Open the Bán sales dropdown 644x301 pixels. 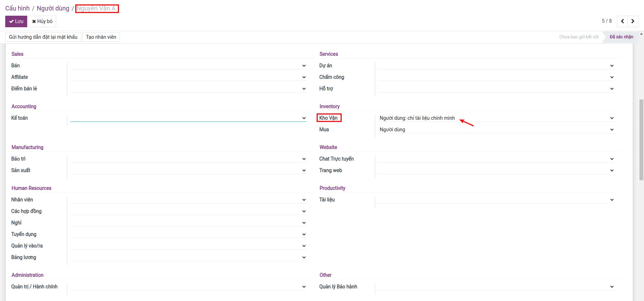click(x=188, y=66)
